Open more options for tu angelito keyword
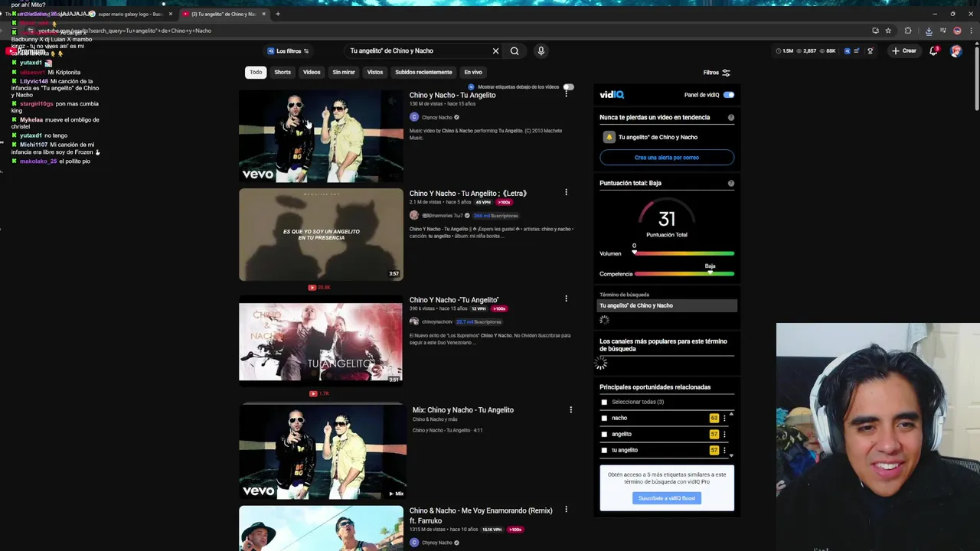 tap(724, 451)
